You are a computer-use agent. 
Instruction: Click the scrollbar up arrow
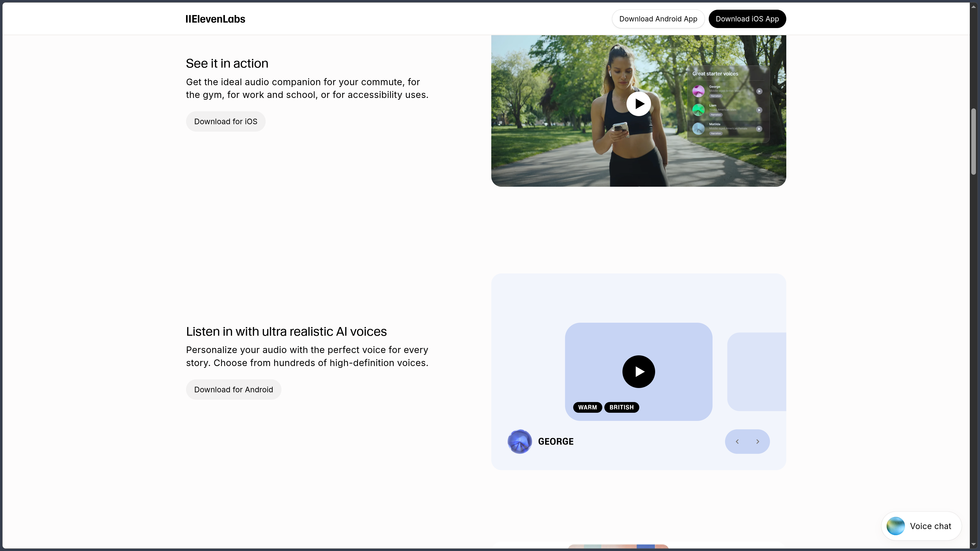pyautogui.click(x=974, y=6)
